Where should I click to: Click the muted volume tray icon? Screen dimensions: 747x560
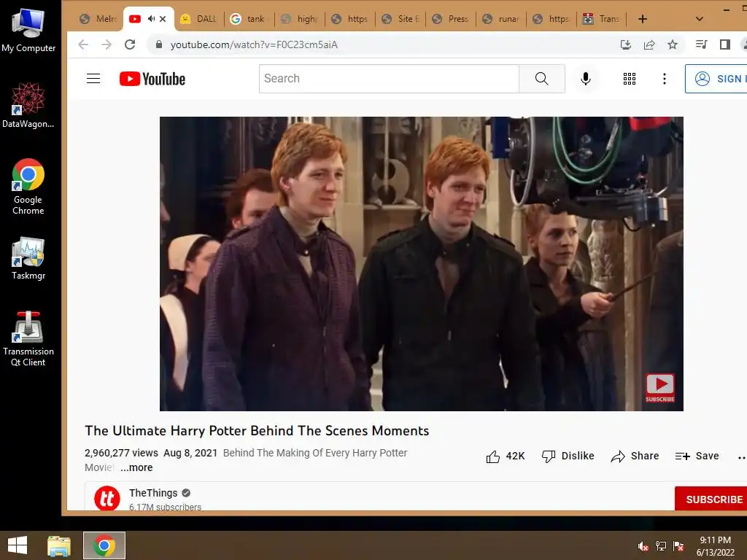[643, 546]
